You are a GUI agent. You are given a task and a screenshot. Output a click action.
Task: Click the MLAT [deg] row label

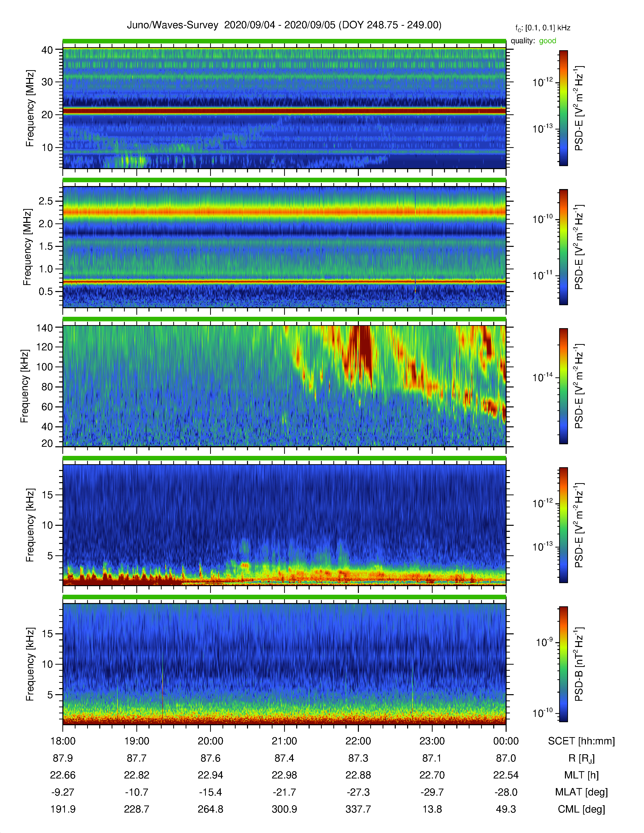coord(581,792)
